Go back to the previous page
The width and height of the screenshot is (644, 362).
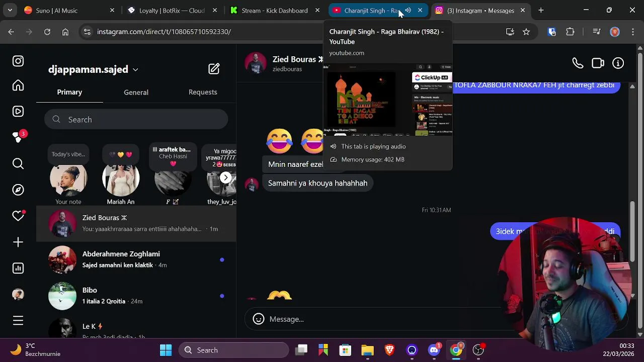coord(11,32)
